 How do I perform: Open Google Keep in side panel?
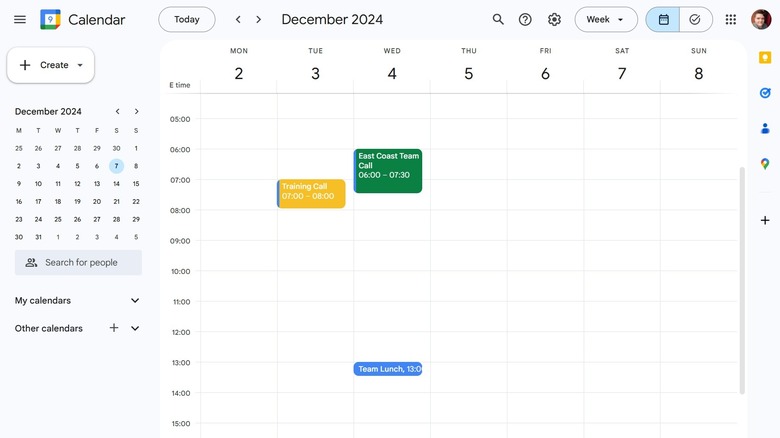point(765,58)
